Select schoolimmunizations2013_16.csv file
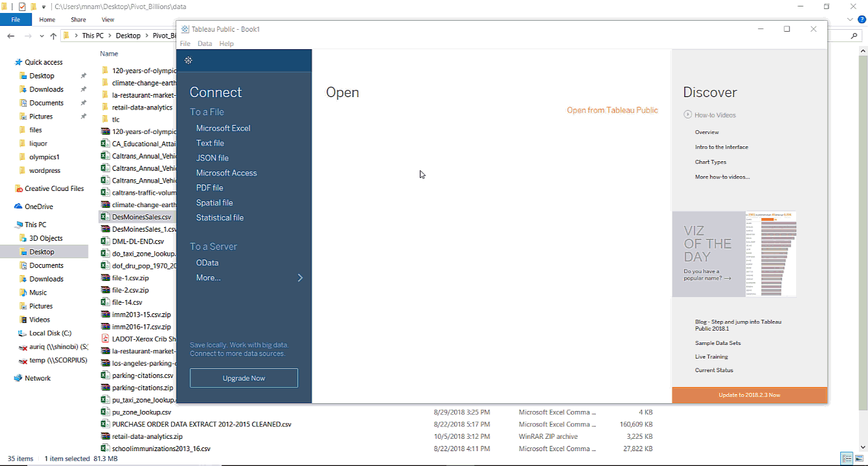The height and width of the screenshot is (466, 868). [161, 449]
